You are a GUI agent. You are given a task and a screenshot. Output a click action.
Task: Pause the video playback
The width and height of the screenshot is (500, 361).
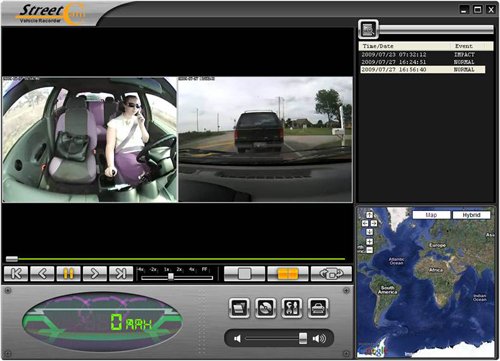tap(68, 274)
